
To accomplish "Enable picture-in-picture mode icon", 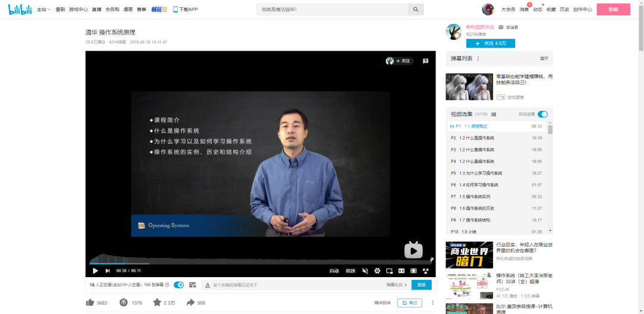I will tap(390, 271).
